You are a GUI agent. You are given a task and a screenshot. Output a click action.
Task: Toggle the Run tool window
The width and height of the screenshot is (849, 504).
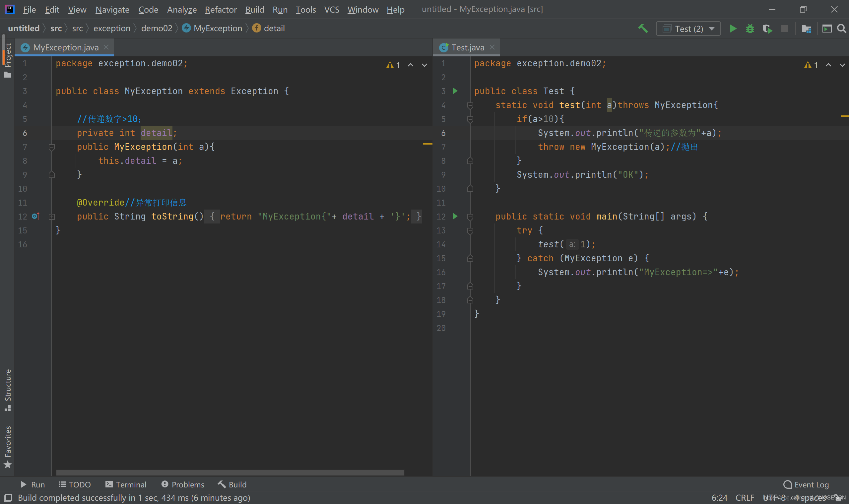point(33,484)
